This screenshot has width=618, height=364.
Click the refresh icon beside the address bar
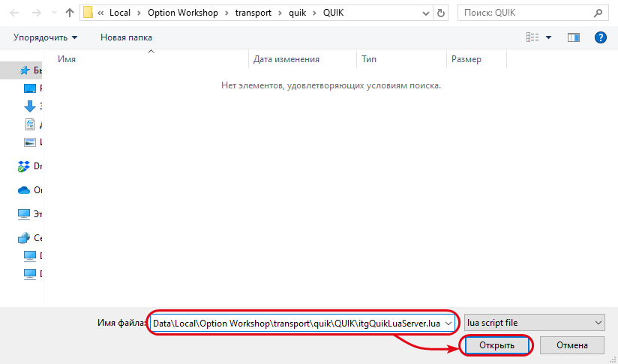(x=441, y=13)
